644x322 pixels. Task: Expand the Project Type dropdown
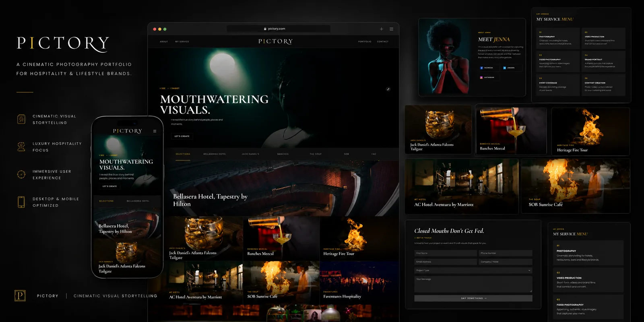click(473, 270)
